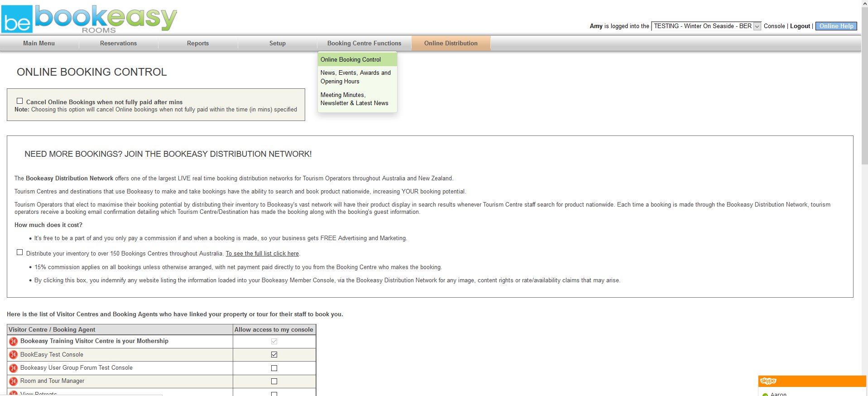Click the 'Visitor Centre / Booking Agent' column header
Viewport: 868px width, 396px height.
120,330
